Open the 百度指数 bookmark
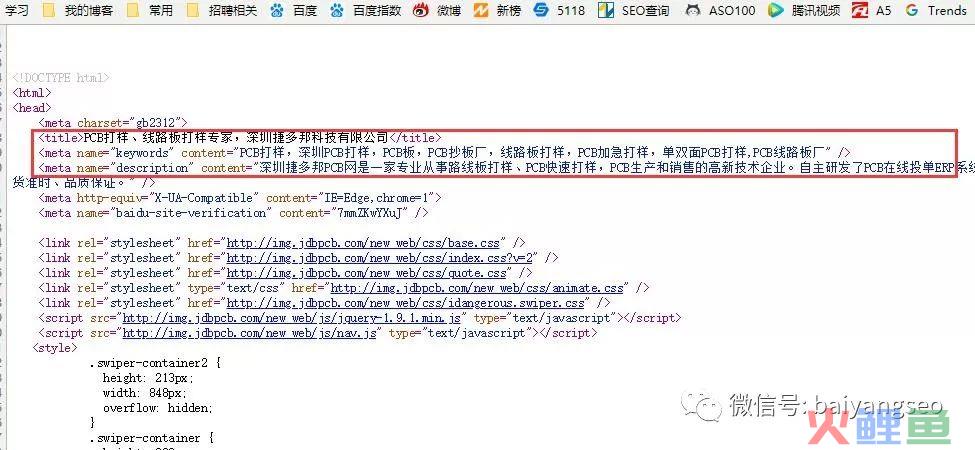This screenshot has width=975, height=450. [365, 10]
